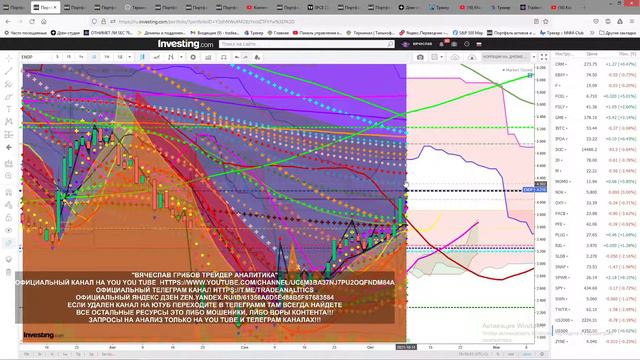Toggle fullscreen chart mode

tap(544, 57)
